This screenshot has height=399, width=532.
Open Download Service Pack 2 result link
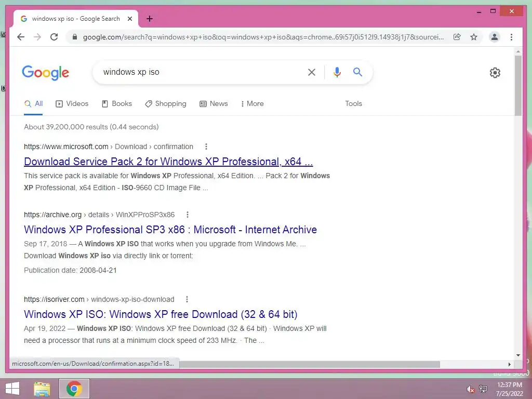(x=168, y=162)
